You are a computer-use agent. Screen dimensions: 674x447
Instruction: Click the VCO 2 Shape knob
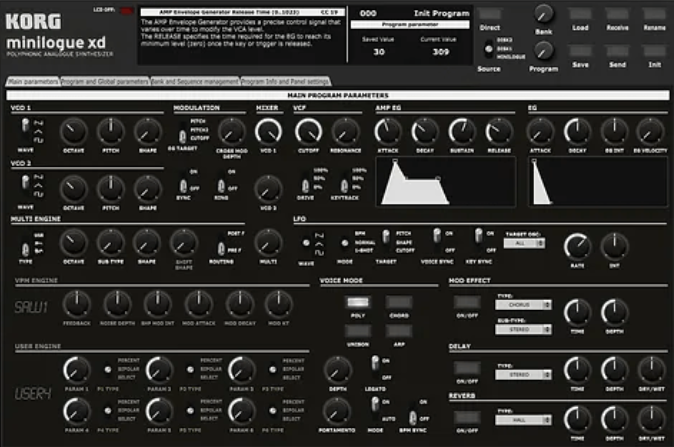[147, 189]
